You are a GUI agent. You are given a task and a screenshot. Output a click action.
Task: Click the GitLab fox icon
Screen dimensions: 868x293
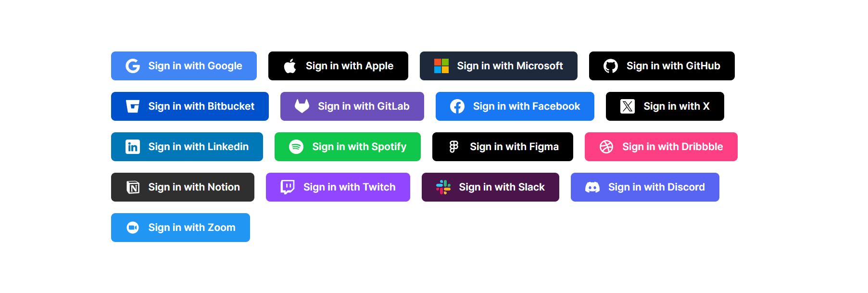[x=302, y=106]
